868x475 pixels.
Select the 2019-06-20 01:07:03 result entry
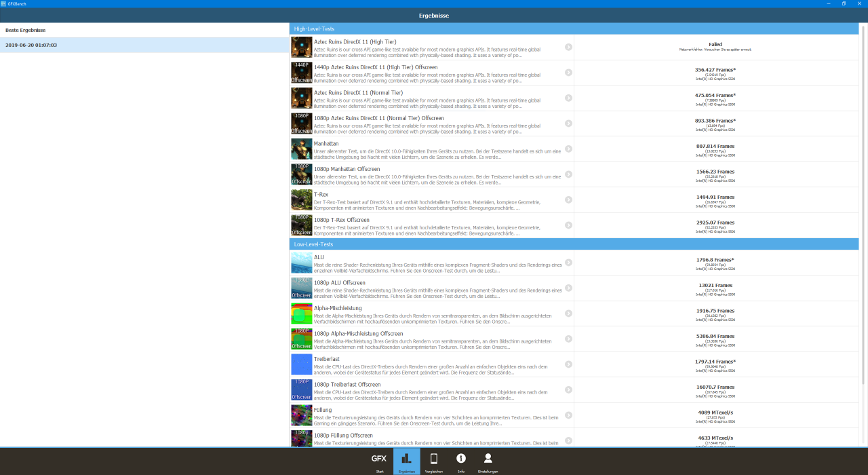144,45
